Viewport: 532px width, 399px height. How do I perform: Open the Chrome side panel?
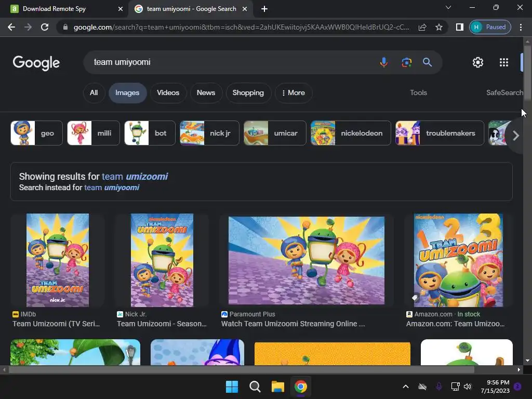point(459,27)
